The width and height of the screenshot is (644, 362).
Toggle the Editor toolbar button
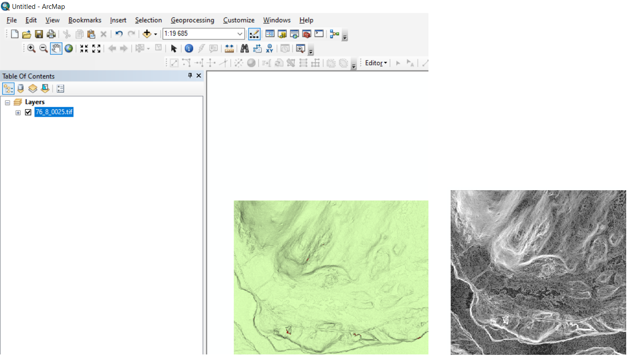(254, 34)
